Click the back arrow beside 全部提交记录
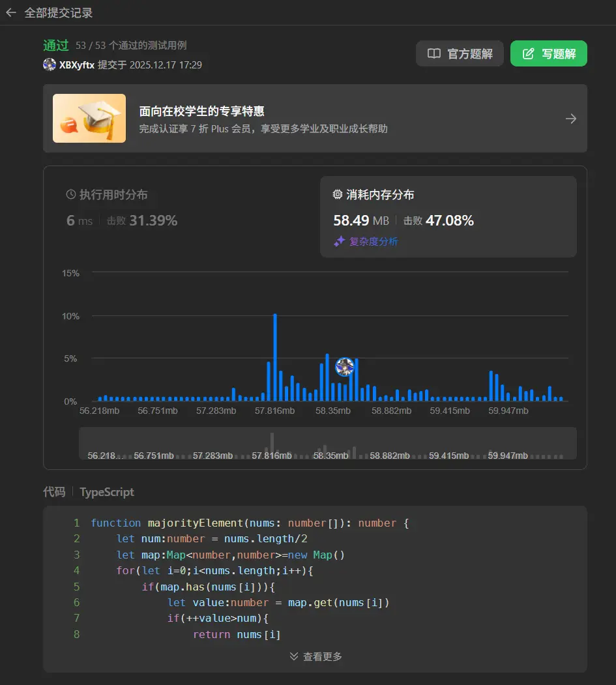 point(11,12)
